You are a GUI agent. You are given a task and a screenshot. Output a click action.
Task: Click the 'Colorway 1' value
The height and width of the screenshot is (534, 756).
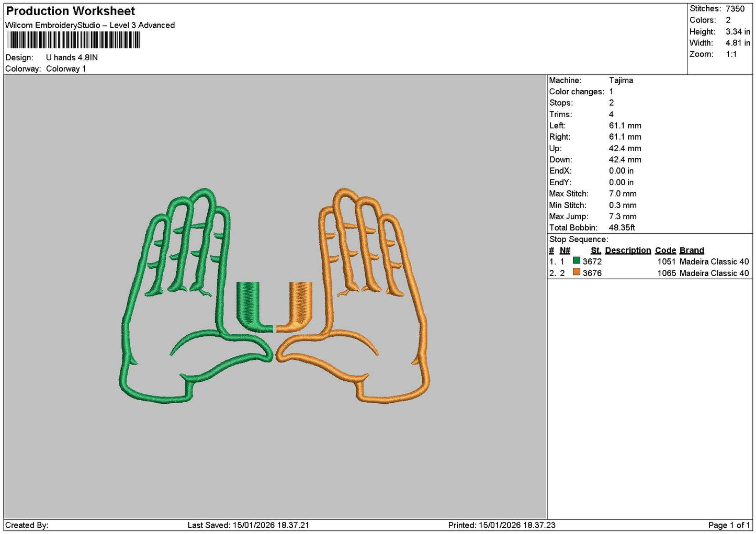pos(66,69)
